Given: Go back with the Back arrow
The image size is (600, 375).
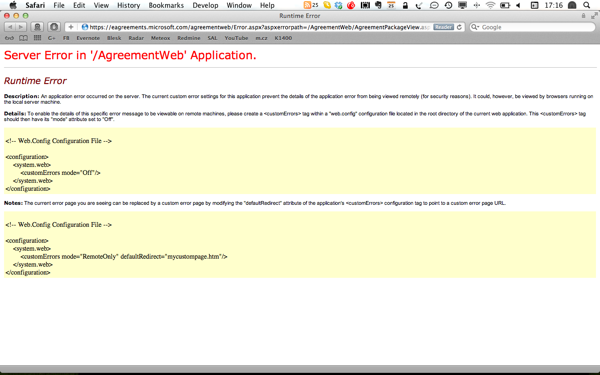Looking at the screenshot, I should 10,27.
